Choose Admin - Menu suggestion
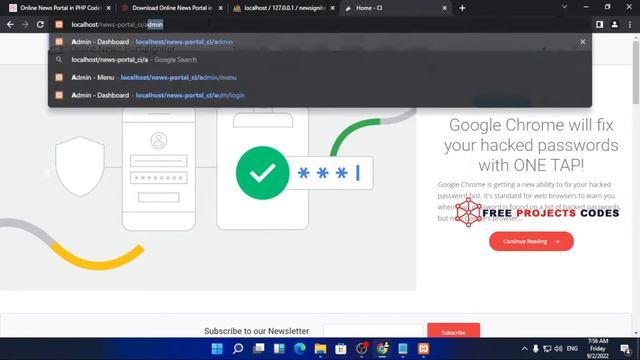This screenshot has height=360, width=640. tap(320, 77)
